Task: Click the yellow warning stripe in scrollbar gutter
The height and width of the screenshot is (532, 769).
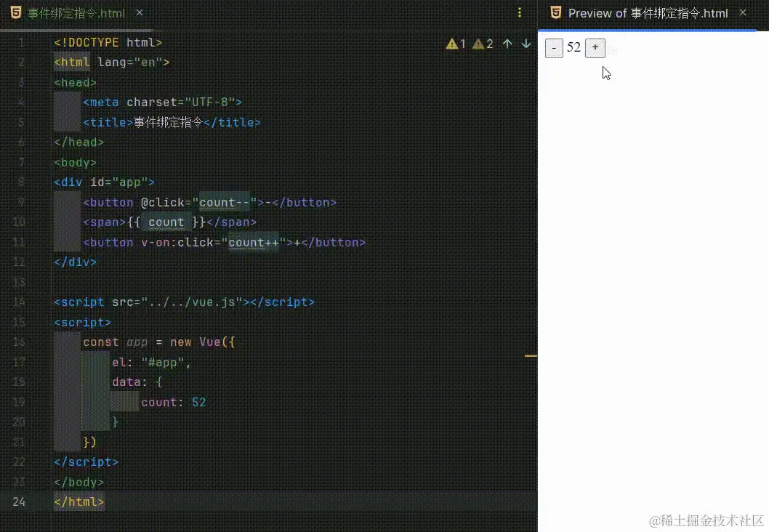Action: pyautogui.click(x=531, y=355)
